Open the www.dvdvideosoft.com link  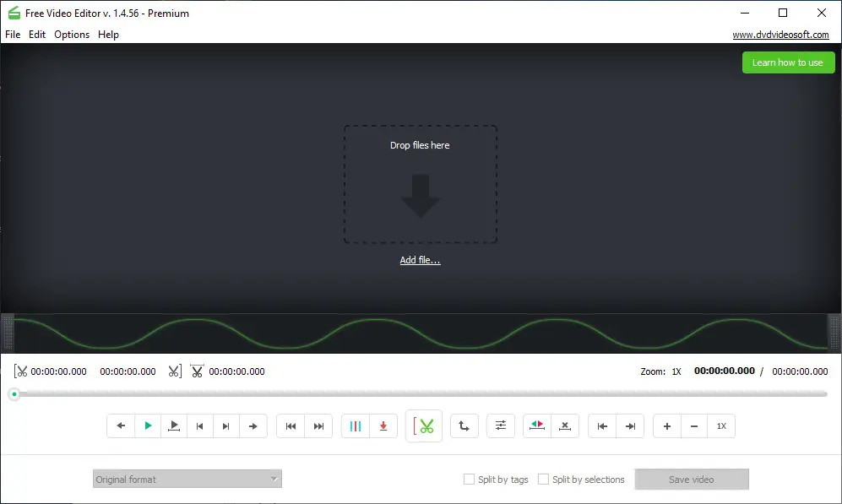click(781, 35)
